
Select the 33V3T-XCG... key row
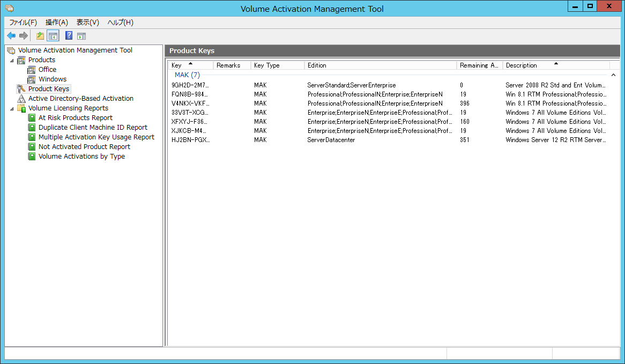pyautogui.click(x=389, y=113)
